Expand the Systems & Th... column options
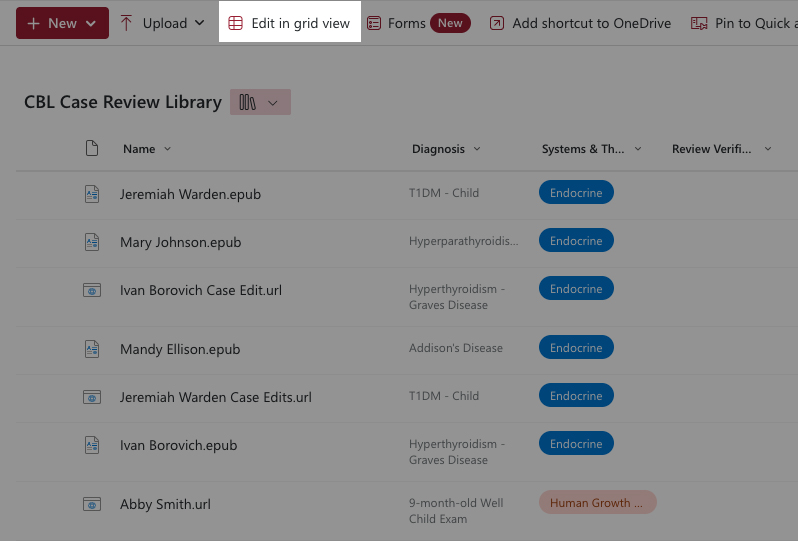 click(x=591, y=149)
